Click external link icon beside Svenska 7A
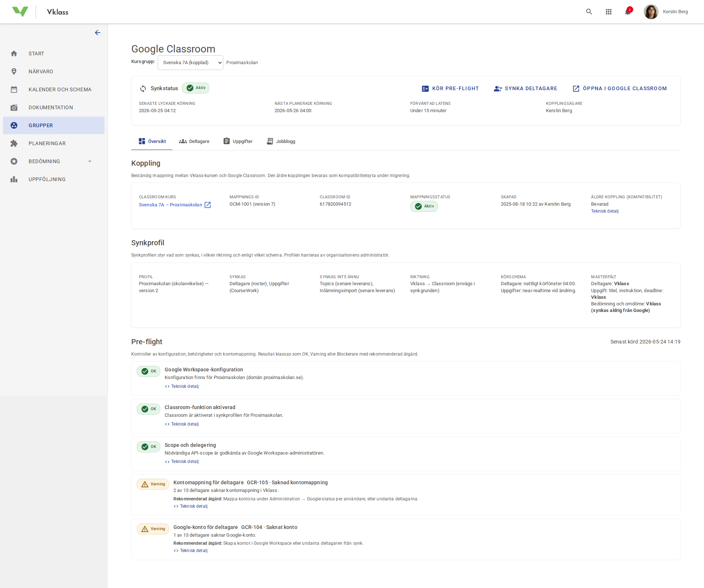Image resolution: width=704 pixels, height=588 pixels. tap(208, 205)
